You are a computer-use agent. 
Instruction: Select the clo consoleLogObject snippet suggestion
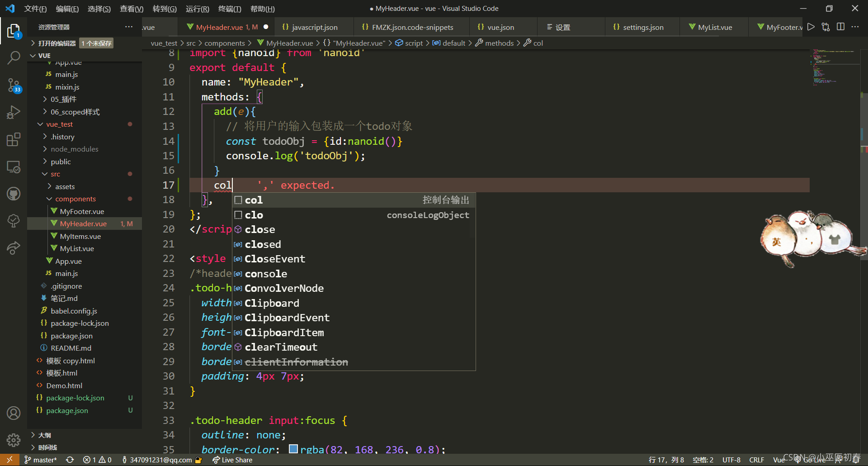[x=354, y=215]
